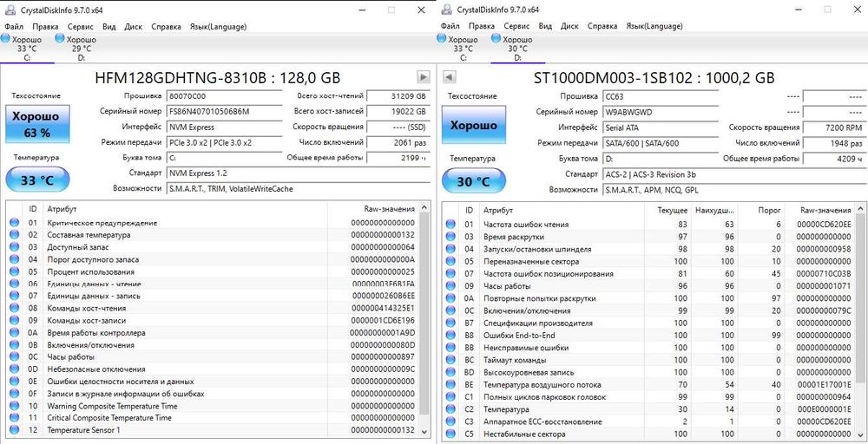Open the Сервис menu in right window

click(x=517, y=26)
